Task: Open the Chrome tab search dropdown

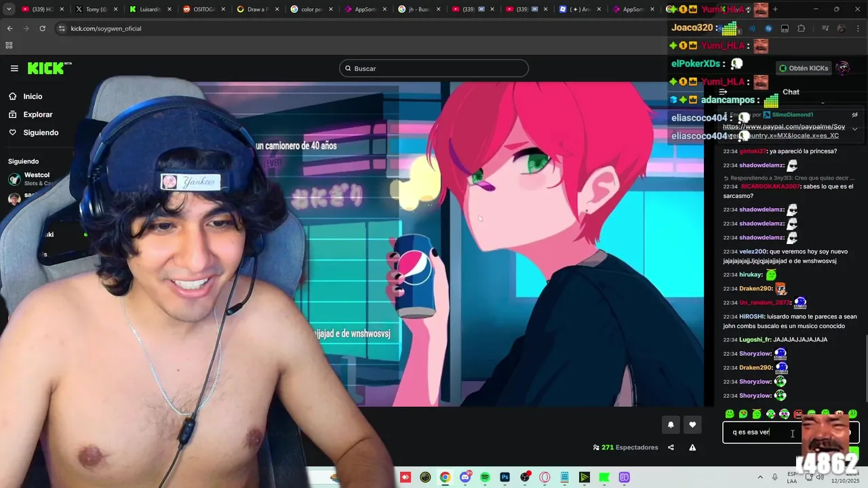Action: (x=9, y=9)
